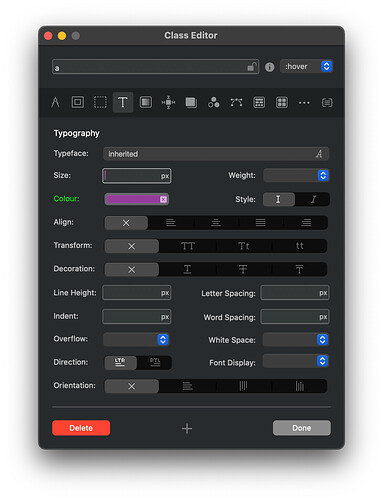Open the Weight dropdown

[296, 175]
